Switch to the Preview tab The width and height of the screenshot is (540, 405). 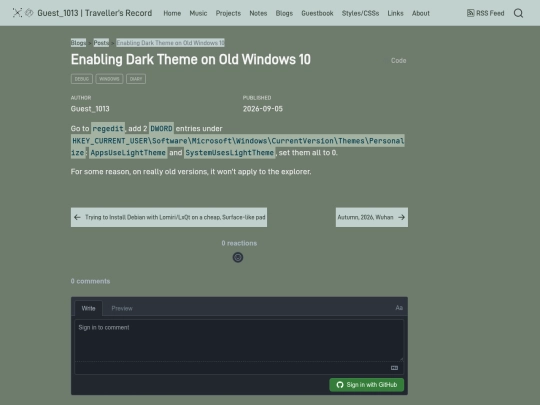tap(122, 308)
